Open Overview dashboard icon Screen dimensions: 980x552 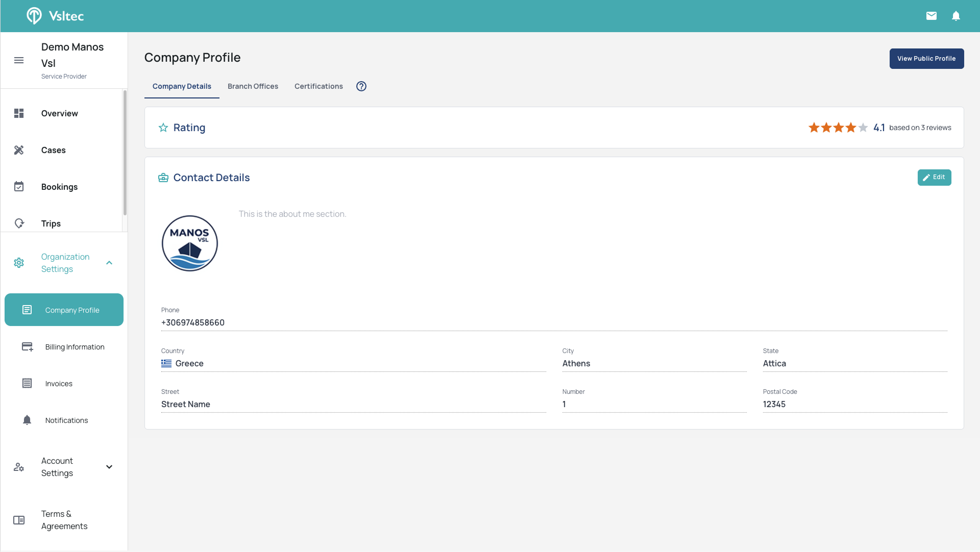pyautogui.click(x=19, y=113)
